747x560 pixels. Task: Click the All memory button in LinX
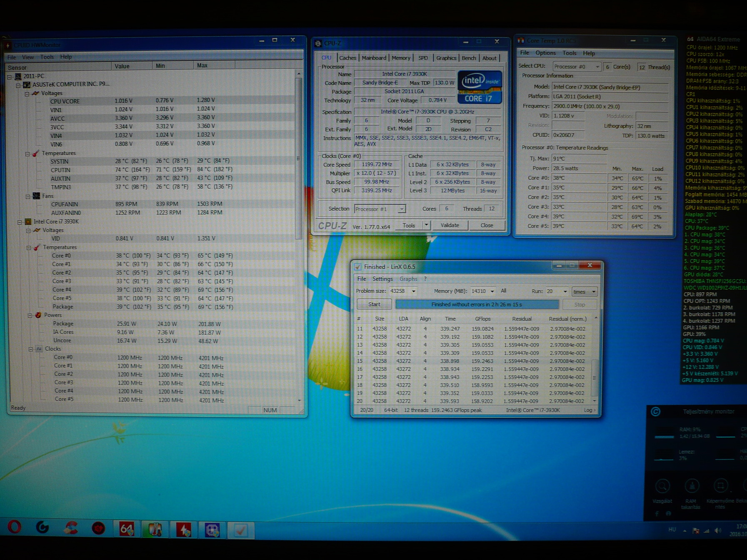[504, 291]
